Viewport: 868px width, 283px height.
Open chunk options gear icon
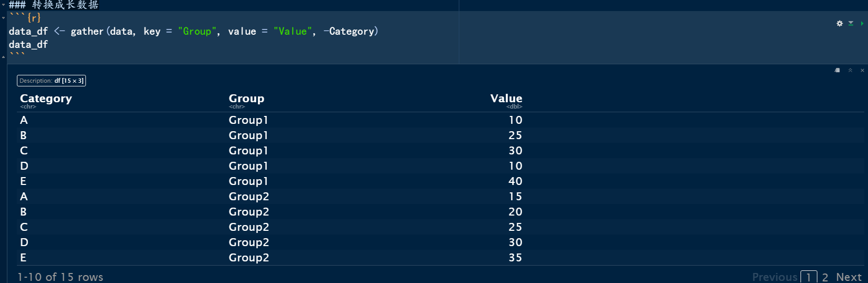pyautogui.click(x=840, y=23)
